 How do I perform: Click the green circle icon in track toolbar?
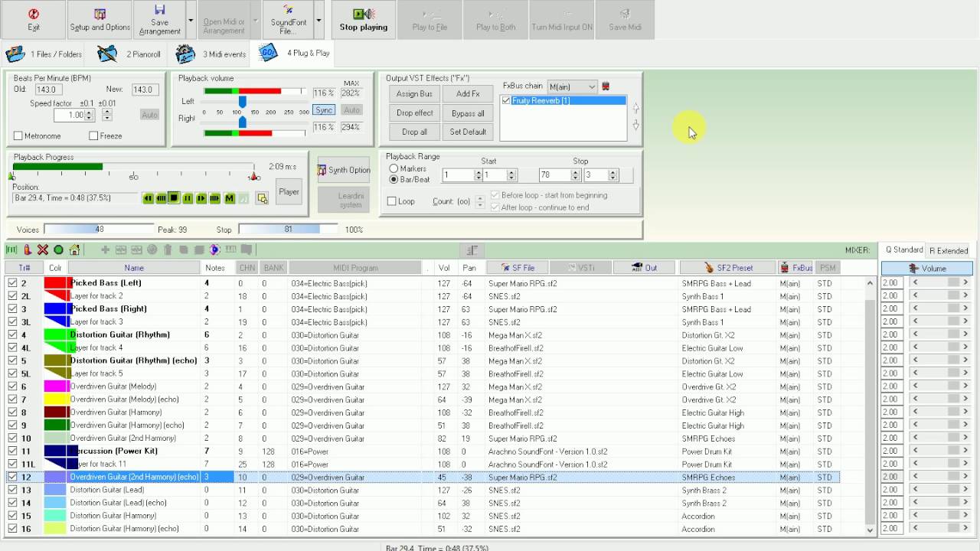pyautogui.click(x=58, y=249)
